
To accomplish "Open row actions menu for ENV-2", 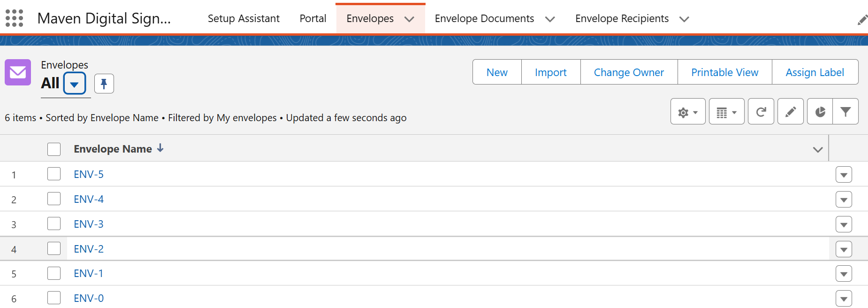I will click(844, 249).
